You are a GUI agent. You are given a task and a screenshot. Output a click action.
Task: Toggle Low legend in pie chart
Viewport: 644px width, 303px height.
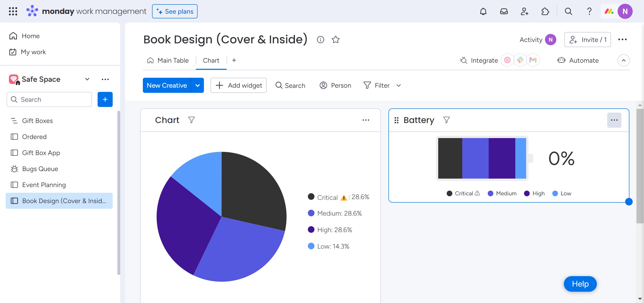(328, 246)
